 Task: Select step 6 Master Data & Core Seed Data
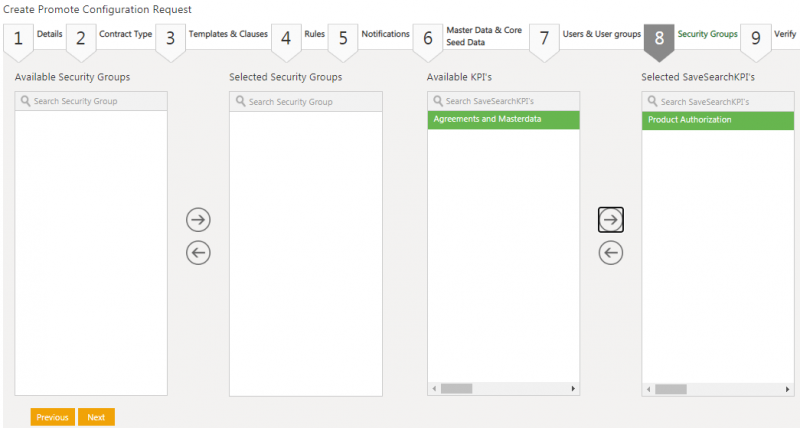coord(468,36)
